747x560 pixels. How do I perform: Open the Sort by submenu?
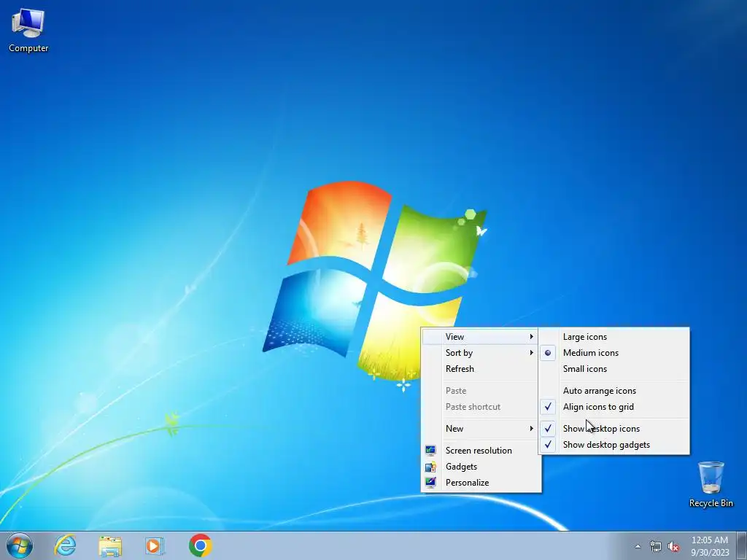coord(481,353)
